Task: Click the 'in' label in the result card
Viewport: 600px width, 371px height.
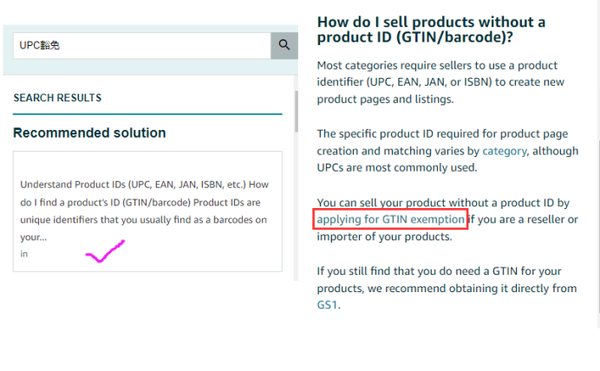Action: click(24, 254)
